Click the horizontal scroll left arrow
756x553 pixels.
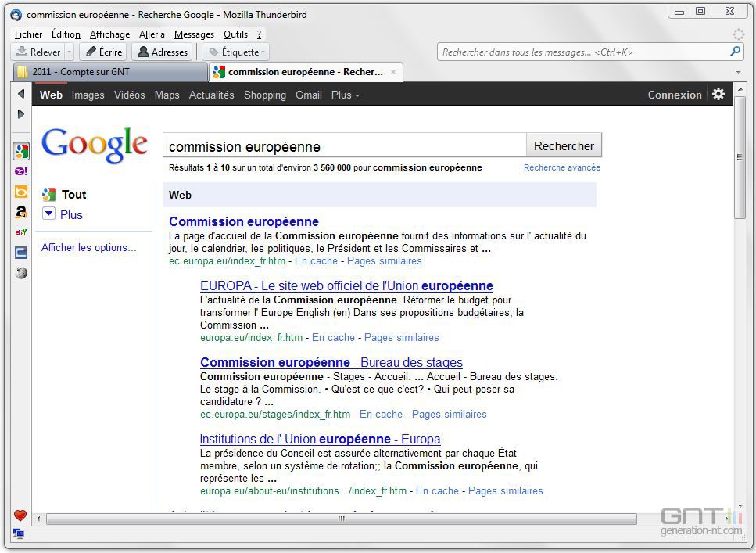[x=38, y=519]
